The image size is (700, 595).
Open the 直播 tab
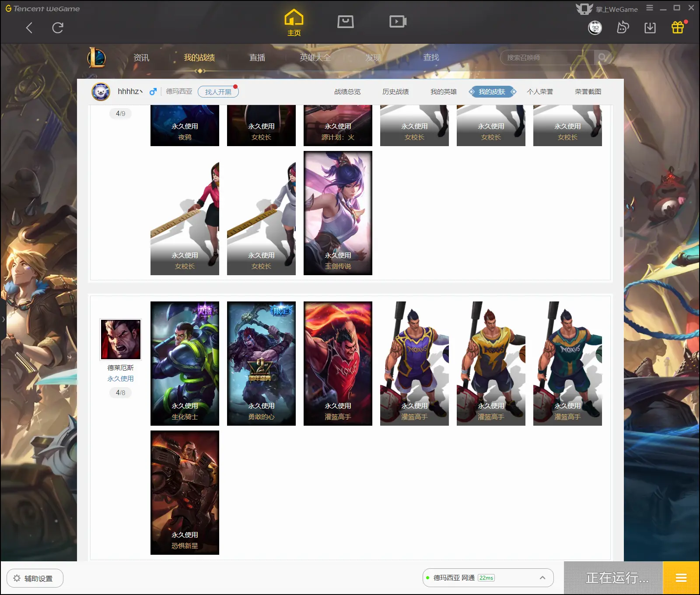click(257, 57)
